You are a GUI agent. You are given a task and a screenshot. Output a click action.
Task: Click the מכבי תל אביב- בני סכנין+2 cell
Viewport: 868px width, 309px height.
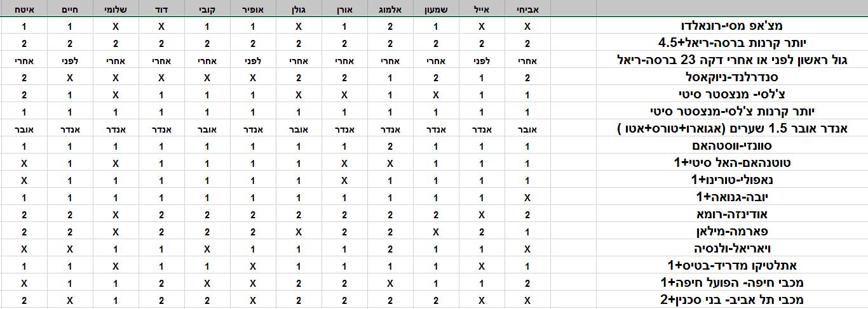tap(728, 300)
